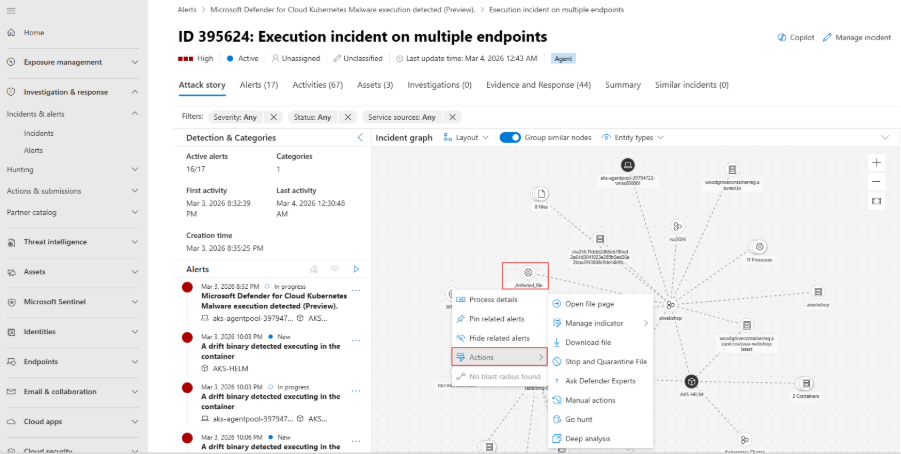Image resolution: width=901 pixels, height=454 pixels.
Task: Open the hamburger navigation menu
Action: point(11,11)
